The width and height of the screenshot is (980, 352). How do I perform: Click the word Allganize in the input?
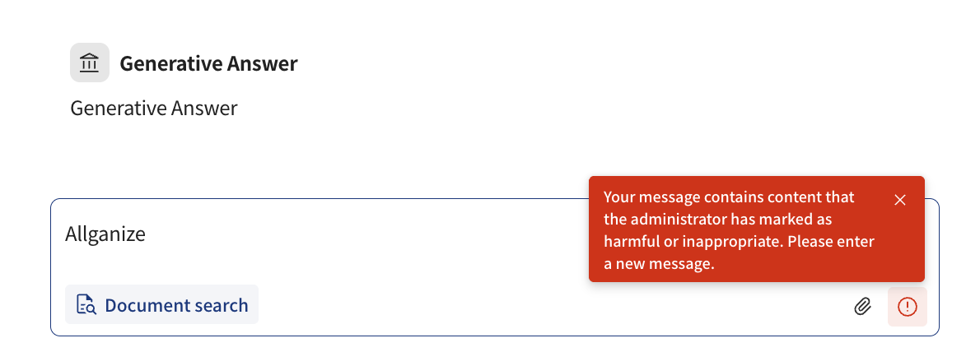[x=105, y=234]
